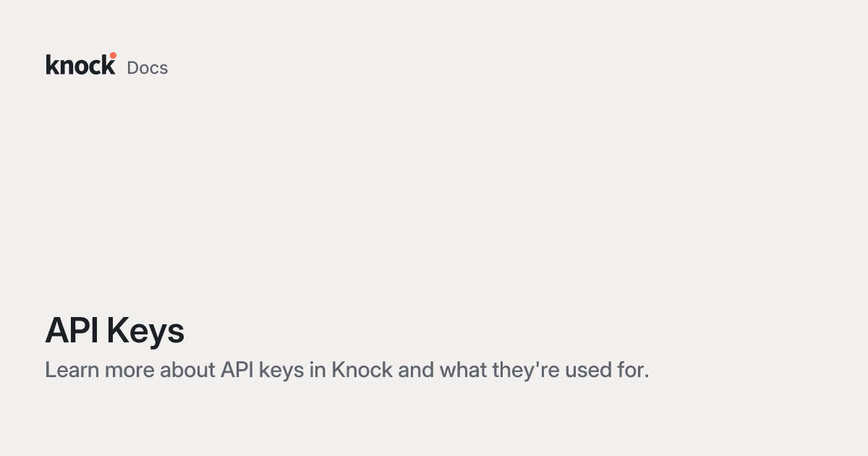This screenshot has width=868, height=456.
Task: Click the lowercase API word in subtitle
Action: (236, 370)
